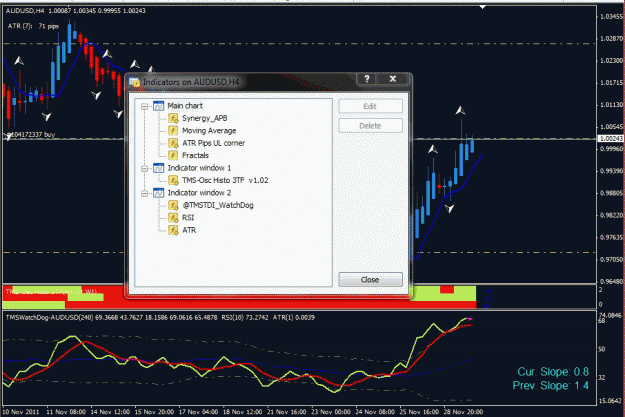625x417 pixels.
Task: Click the up fractal arrow above latest candles
Action: tap(460, 110)
